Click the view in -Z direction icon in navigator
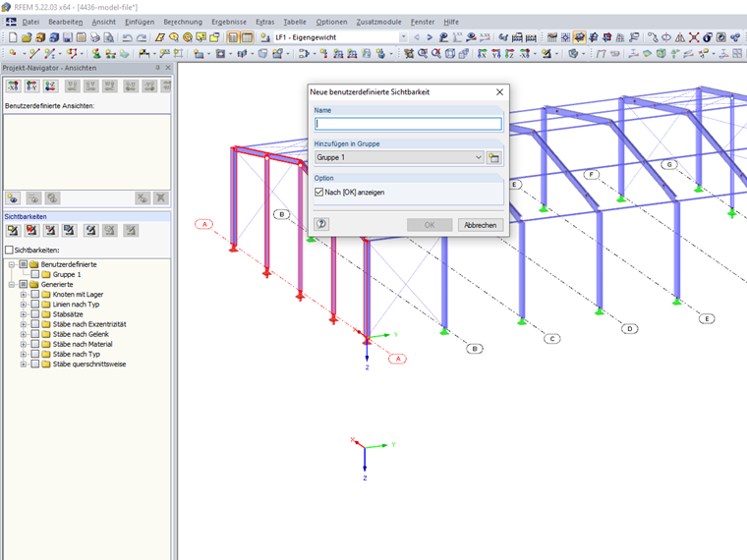 (x=50, y=86)
